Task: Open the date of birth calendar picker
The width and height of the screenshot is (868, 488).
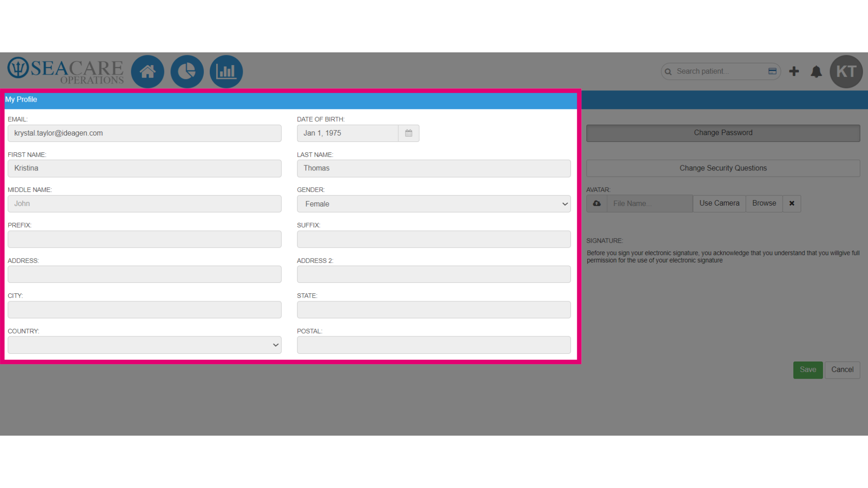Action: [x=409, y=133]
